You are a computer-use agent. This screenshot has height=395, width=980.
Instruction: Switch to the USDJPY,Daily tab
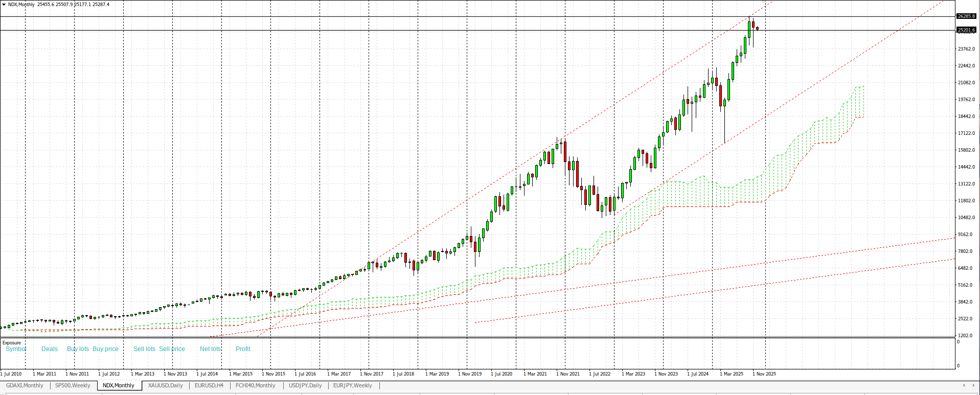pyautogui.click(x=305, y=385)
